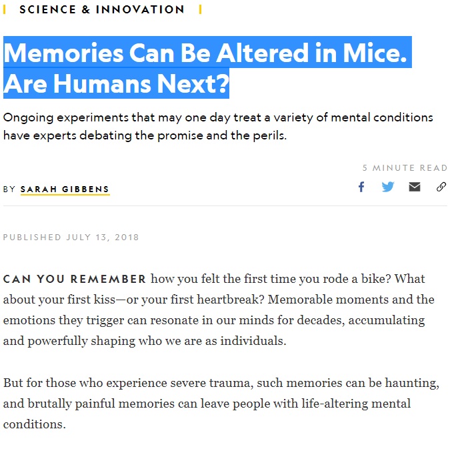The image size is (476, 455).
Task: Click the copy link chain icon
Action: click(441, 187)
